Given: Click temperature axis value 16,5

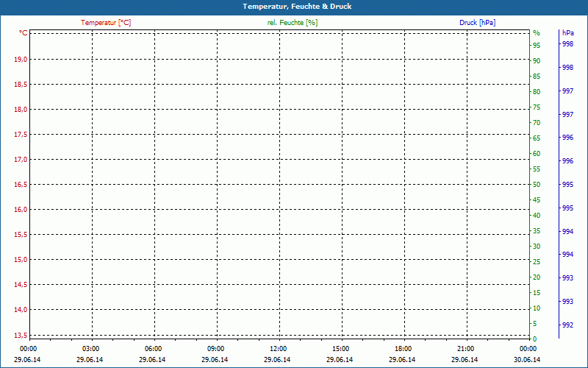Looking at the screenshot, I should (x=21, y=185).
